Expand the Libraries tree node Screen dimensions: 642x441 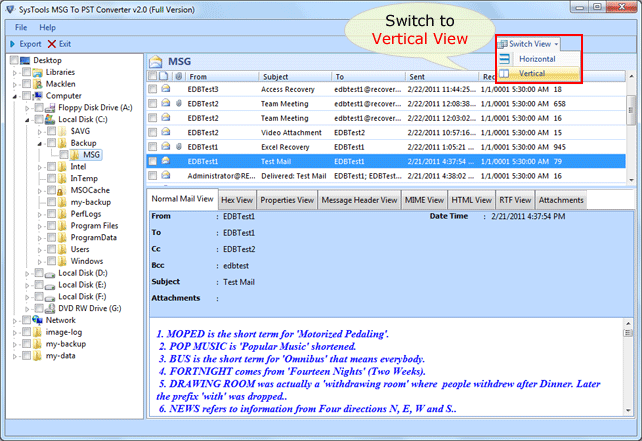(x=15, y=73)
